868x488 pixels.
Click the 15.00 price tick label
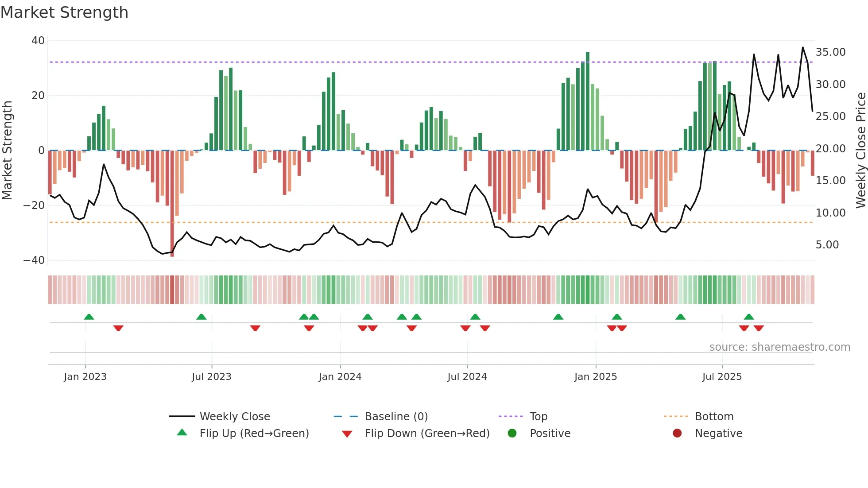[831, 181]
